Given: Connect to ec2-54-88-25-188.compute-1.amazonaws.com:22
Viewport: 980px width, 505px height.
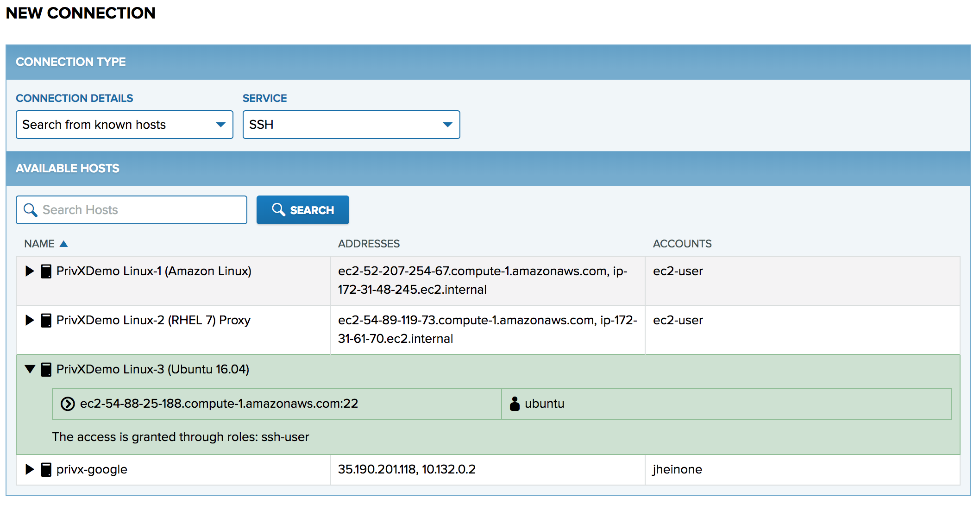Looking at the screenshot, I should tap(219, 404).
